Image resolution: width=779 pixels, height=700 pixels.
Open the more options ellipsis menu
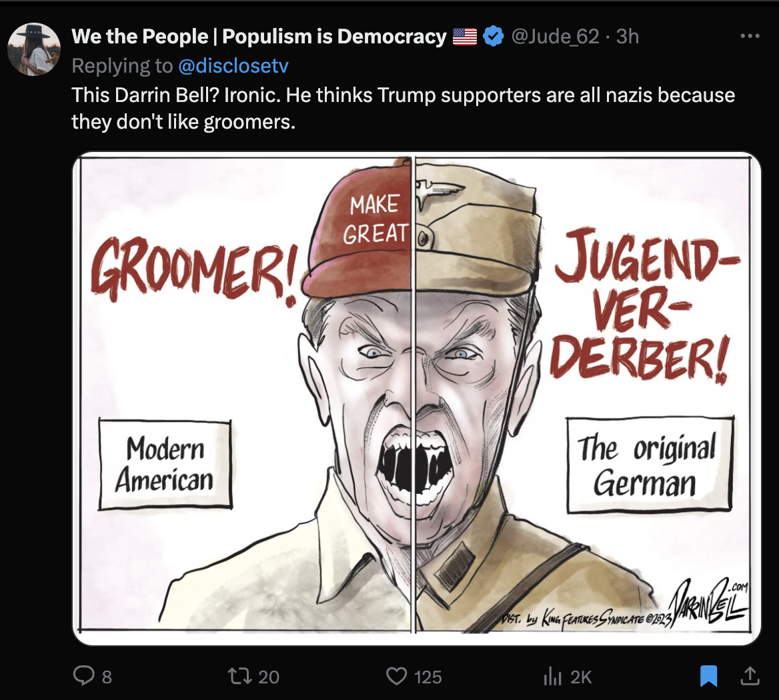pos(750,36)
